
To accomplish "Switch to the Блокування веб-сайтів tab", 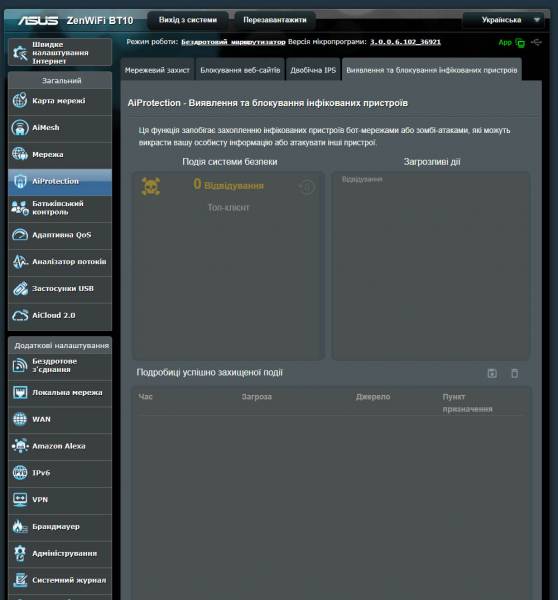I will (240, 70).
